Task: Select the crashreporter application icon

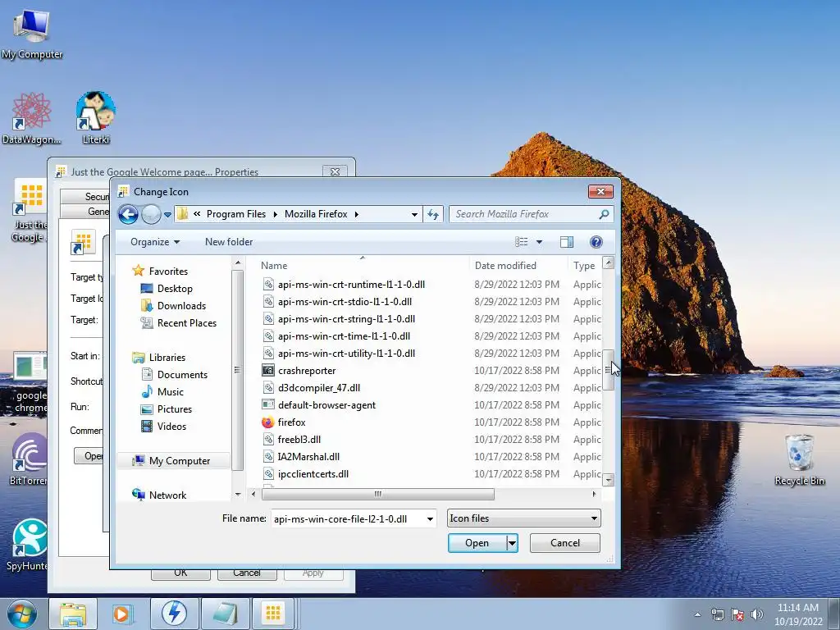Action: [x=268, y=371]
